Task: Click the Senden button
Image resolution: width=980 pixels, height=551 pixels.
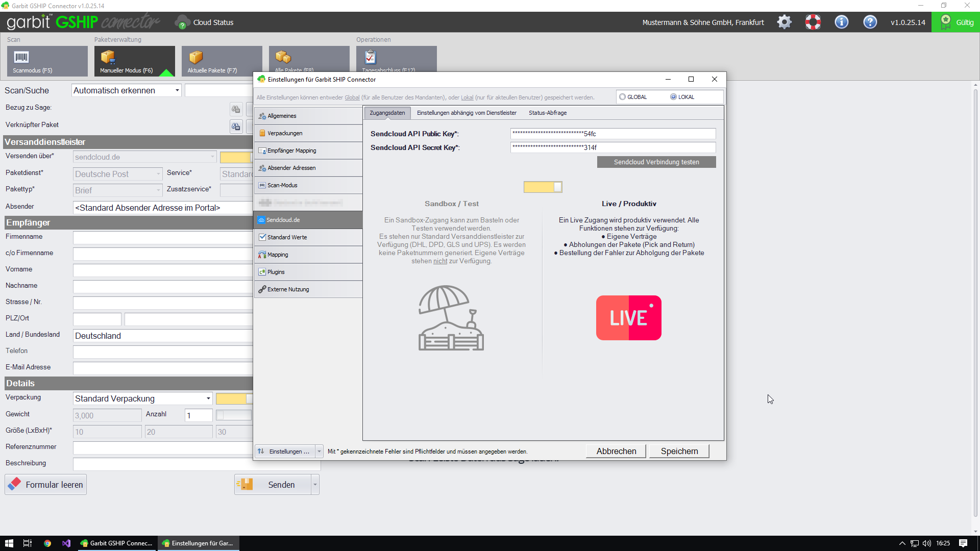Action: tap(273, 485)
